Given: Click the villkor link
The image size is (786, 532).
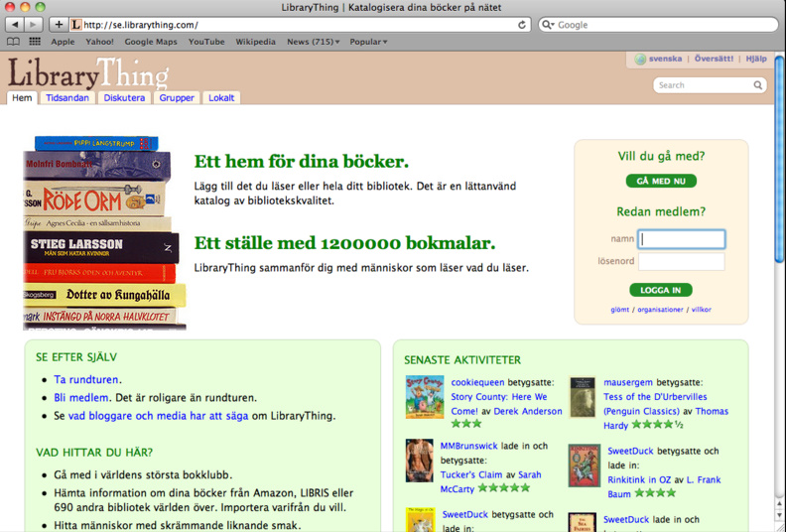Looking at the screenshot, I should click(x=702, y=310).
